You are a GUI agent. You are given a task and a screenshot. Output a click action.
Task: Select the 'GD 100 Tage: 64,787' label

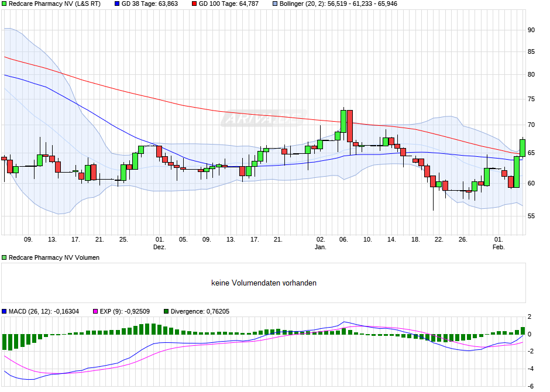click(229, 4)
